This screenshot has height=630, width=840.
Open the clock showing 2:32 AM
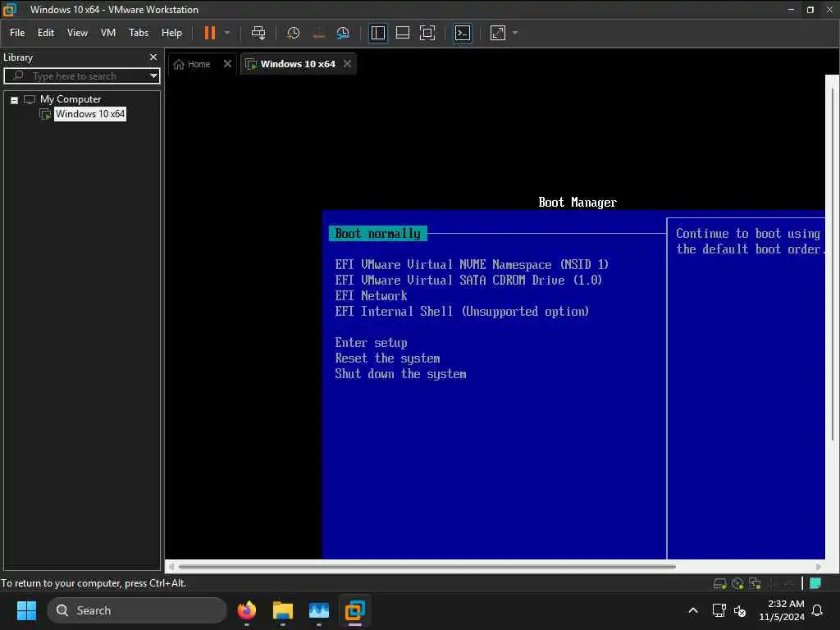(781, 610)
